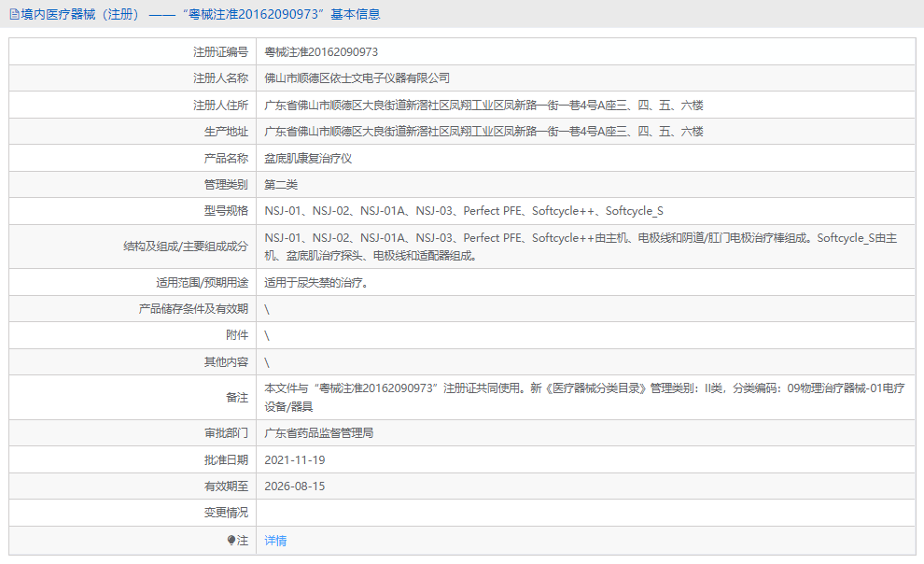Click the 附件 label
Viewport: 924px width, 564px height.
click(x=237, y=334)
